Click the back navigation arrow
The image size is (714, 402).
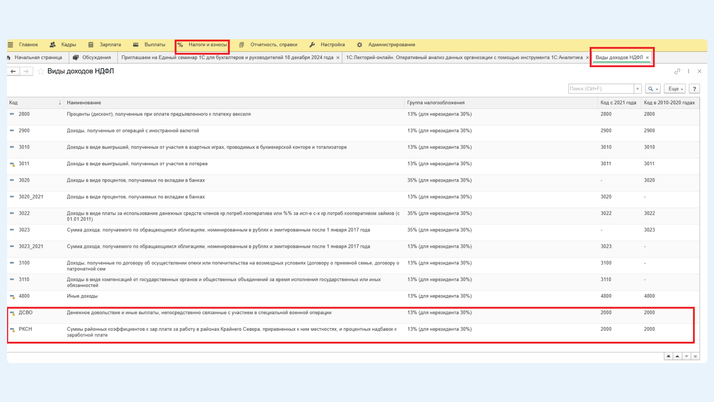[13, 71]
